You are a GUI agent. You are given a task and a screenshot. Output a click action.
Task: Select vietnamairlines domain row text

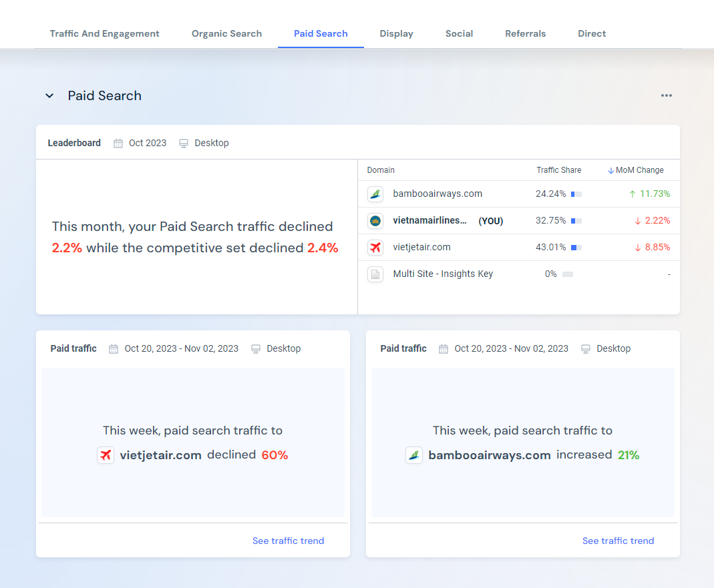pos(429,220)
